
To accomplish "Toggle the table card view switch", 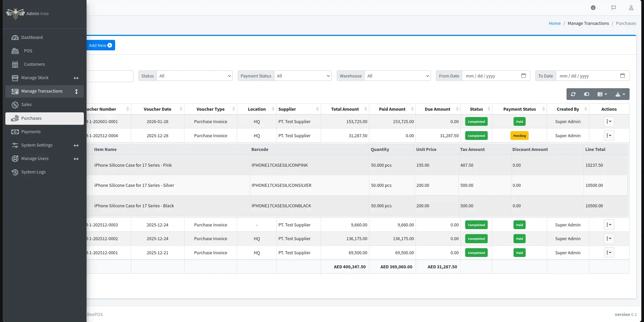I will tap(586, 94).
